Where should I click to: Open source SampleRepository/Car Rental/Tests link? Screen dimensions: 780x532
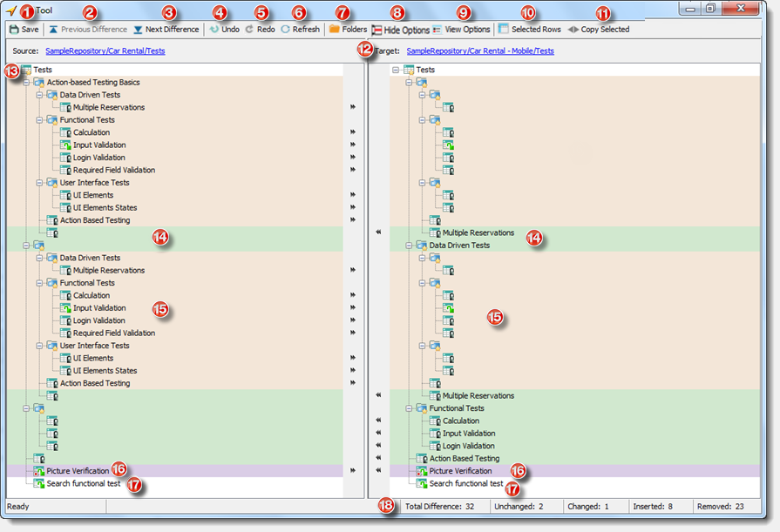click(x=105, y=51)
